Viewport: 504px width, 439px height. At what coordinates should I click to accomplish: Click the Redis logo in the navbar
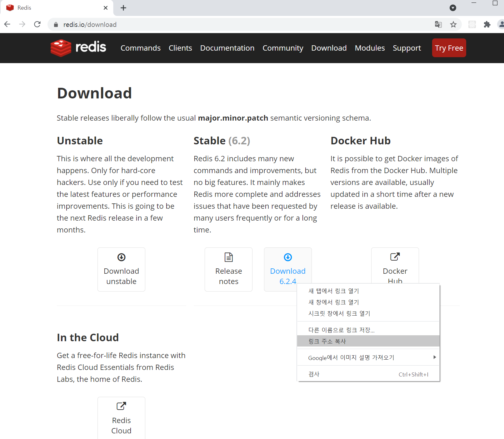point(78,48)
